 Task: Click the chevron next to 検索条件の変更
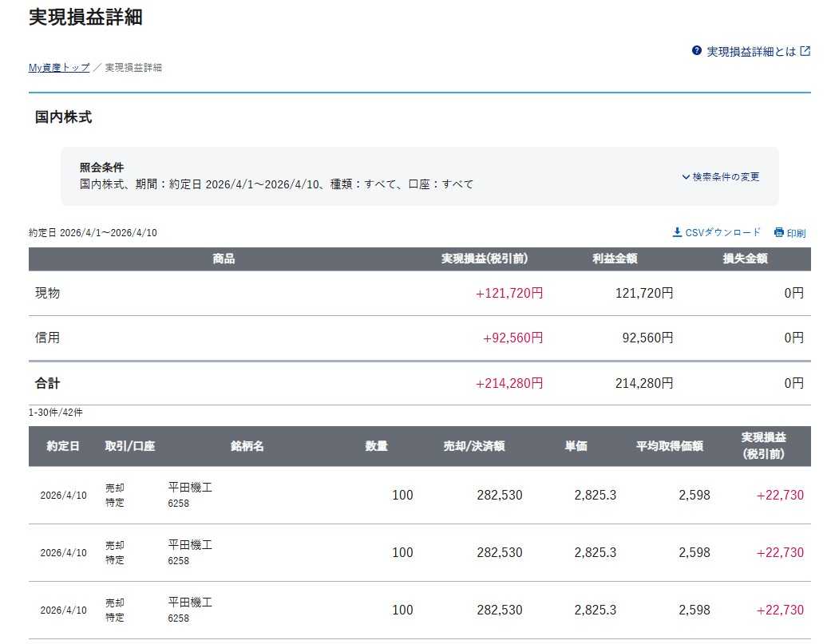point(686,176)
